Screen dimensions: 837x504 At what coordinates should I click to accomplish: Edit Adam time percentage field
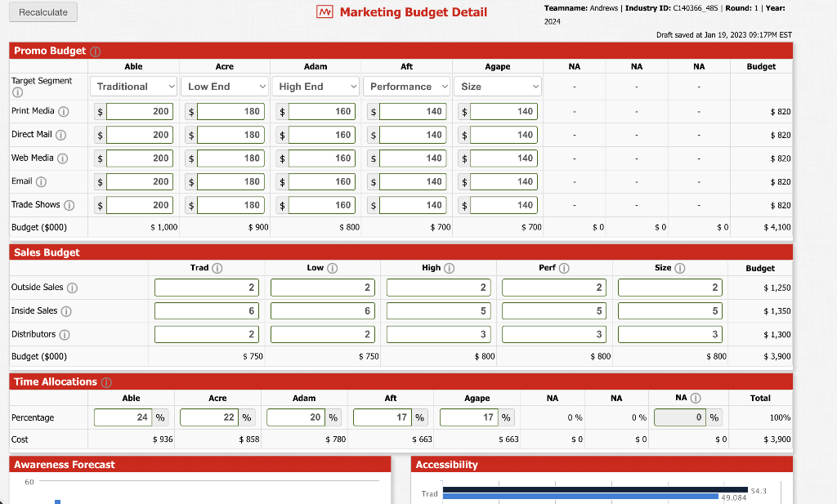[296, 417]
